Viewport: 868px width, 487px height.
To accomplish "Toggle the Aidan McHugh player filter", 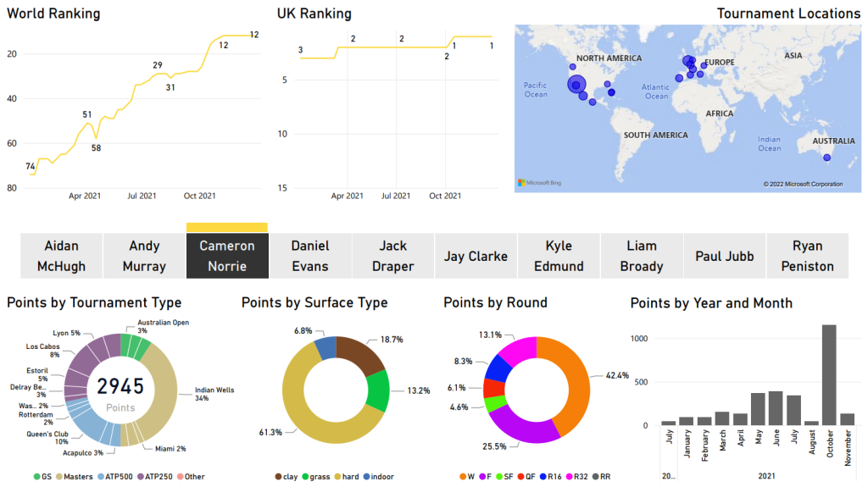I will 62,256.
